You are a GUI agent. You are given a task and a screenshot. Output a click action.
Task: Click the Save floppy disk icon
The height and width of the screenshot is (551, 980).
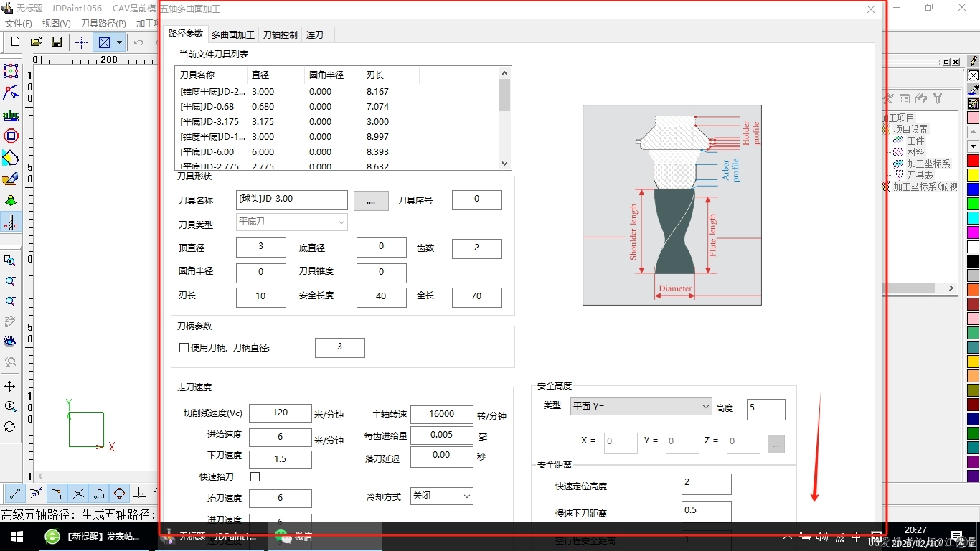(x=57, y=42)
